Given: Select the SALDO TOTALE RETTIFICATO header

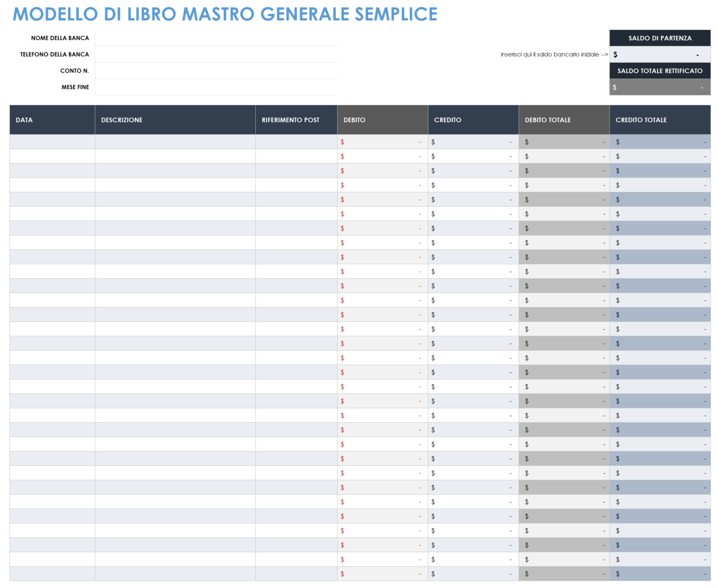Looking at the screenshot, I should pos(660,71).
